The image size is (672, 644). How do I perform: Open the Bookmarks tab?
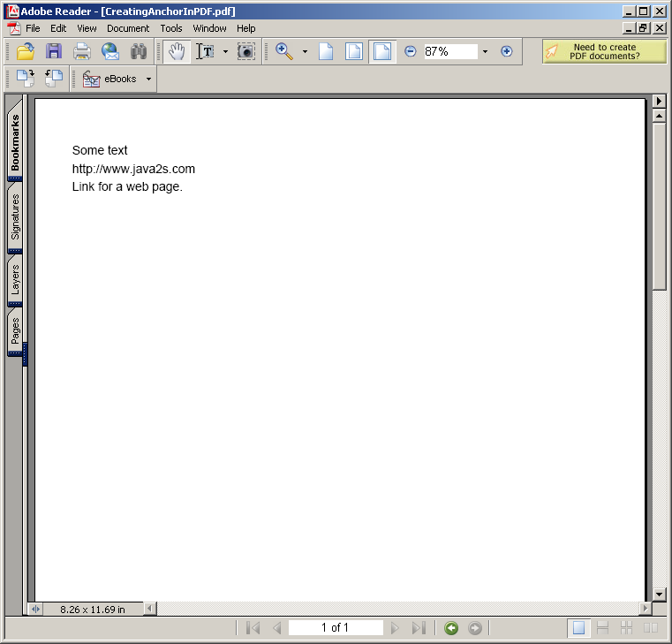pyautogui.click(x=15, y=141)
